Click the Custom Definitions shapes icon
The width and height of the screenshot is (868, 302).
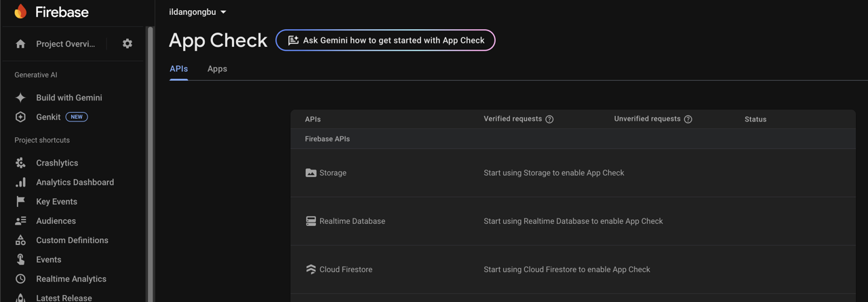[20, 240]
